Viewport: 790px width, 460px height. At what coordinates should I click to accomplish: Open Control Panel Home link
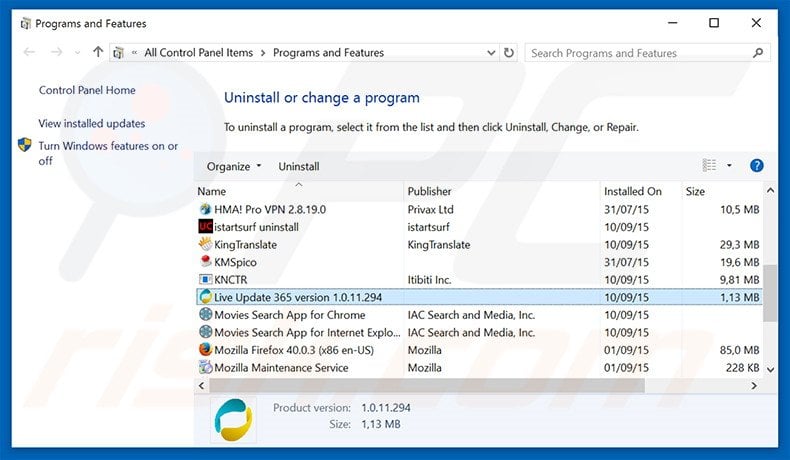point(87,90)
